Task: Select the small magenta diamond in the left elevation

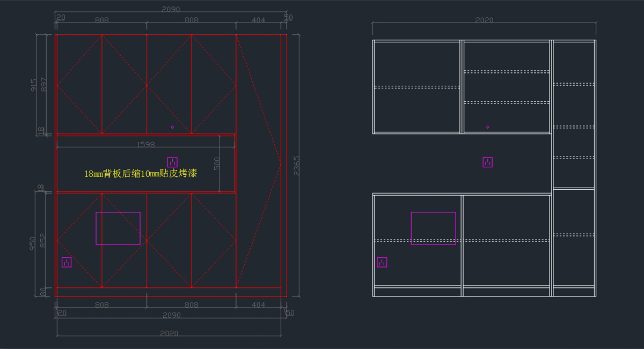Action: coord(172,127)
